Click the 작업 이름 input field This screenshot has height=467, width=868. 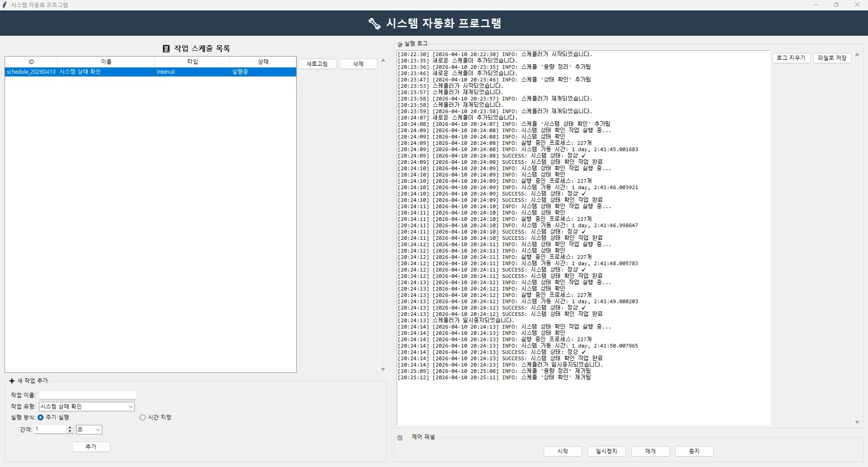pos(87,395)
